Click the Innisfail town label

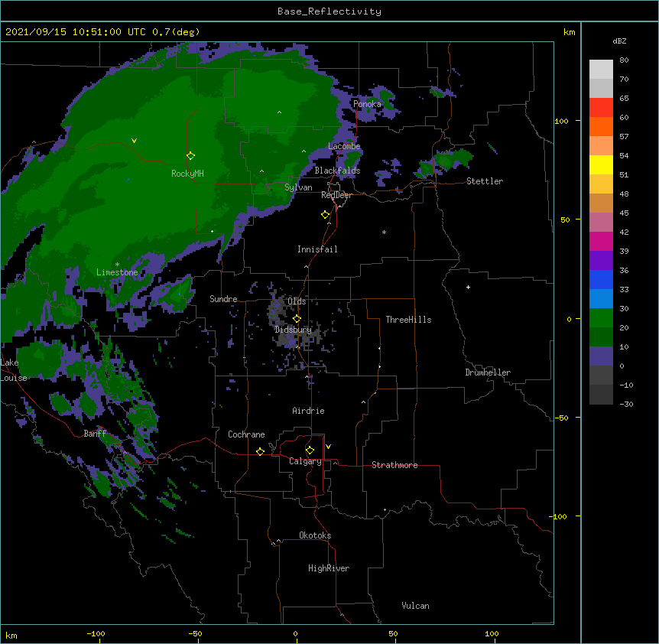(x=317, y=249)
